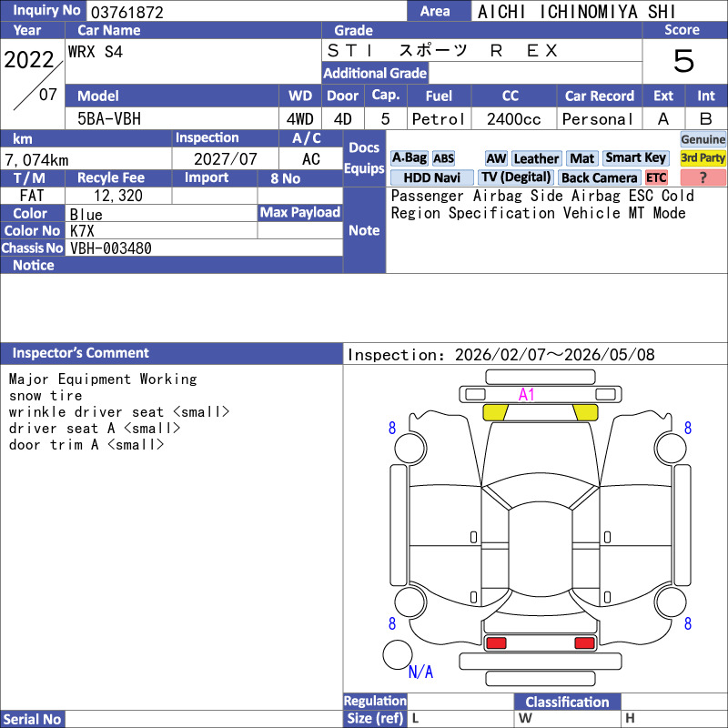Click the ABS equipment badge
Image resolution: width=728 pixels, height=728 pixels.
point(443,158)
